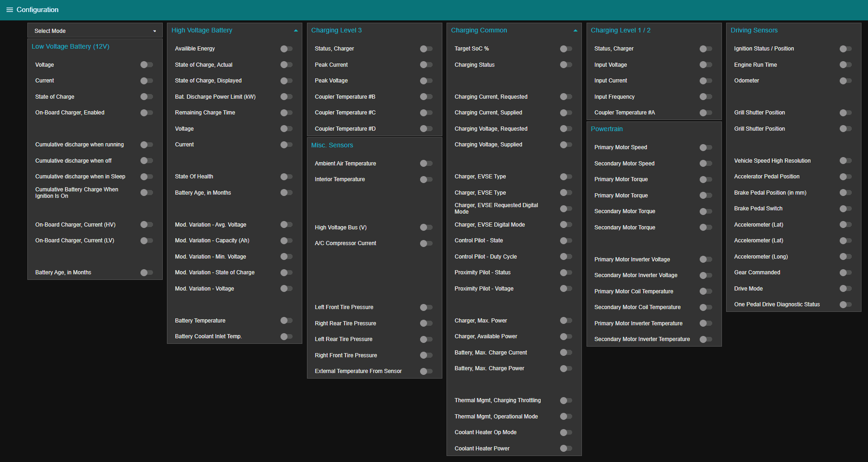
Task: Turn on the Target SoC % switch
Action: 566,49
